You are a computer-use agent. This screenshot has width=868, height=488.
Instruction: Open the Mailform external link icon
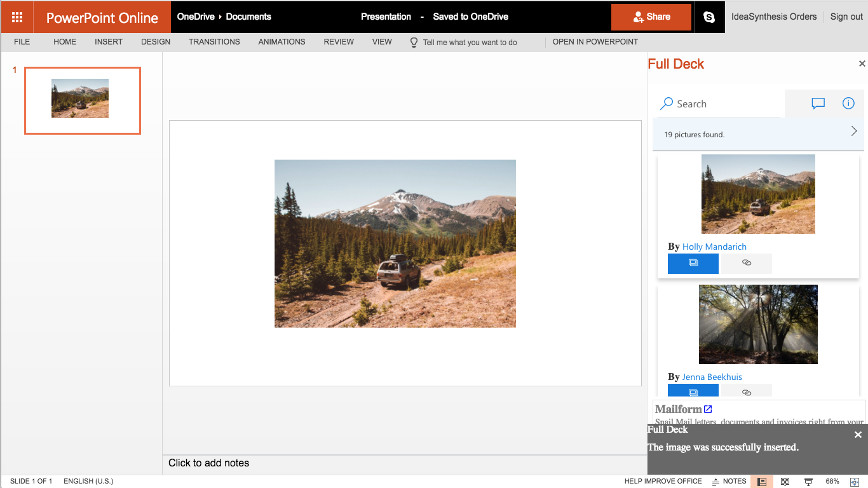tap(708, 409)
